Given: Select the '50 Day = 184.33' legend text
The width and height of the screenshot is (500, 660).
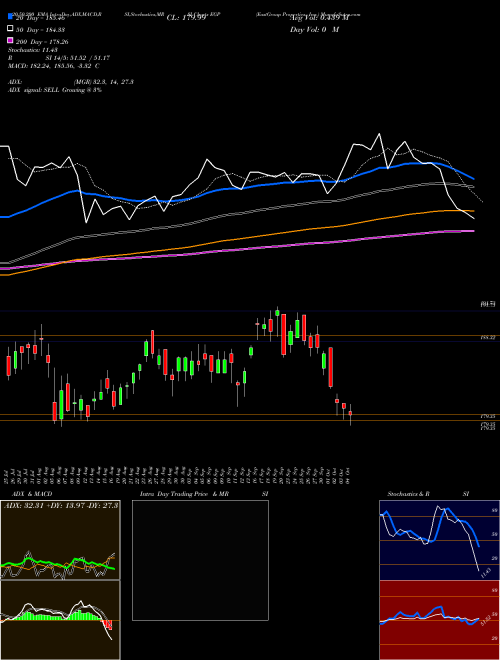Looking at the screenshot, I should click(x=41, y=29).
